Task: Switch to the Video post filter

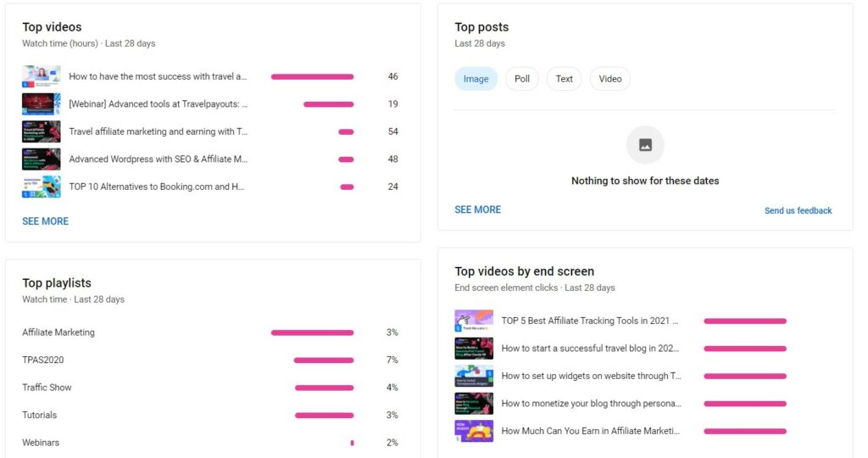Action: pyautogui.click(x=610, y=79)
